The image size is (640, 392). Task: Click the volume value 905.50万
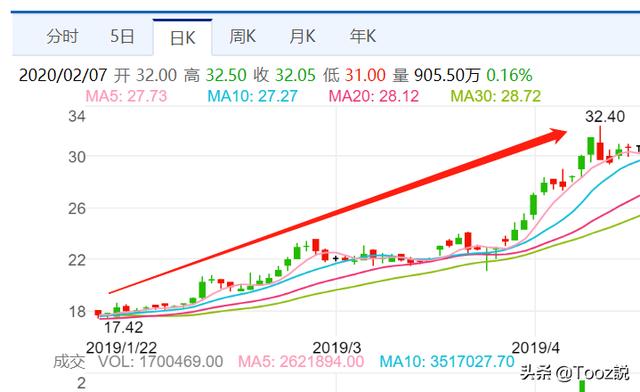pyautogui.click(x=447, y=76)
